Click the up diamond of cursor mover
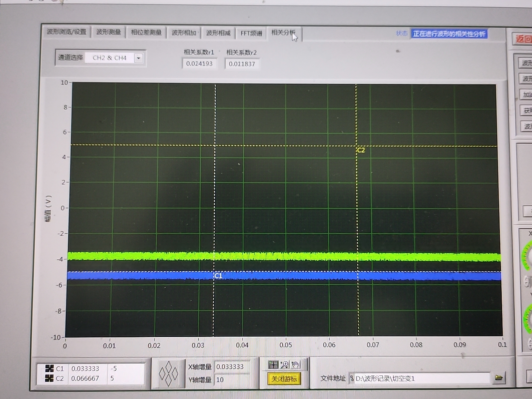 pyautogui.click(x=169, y=368)
